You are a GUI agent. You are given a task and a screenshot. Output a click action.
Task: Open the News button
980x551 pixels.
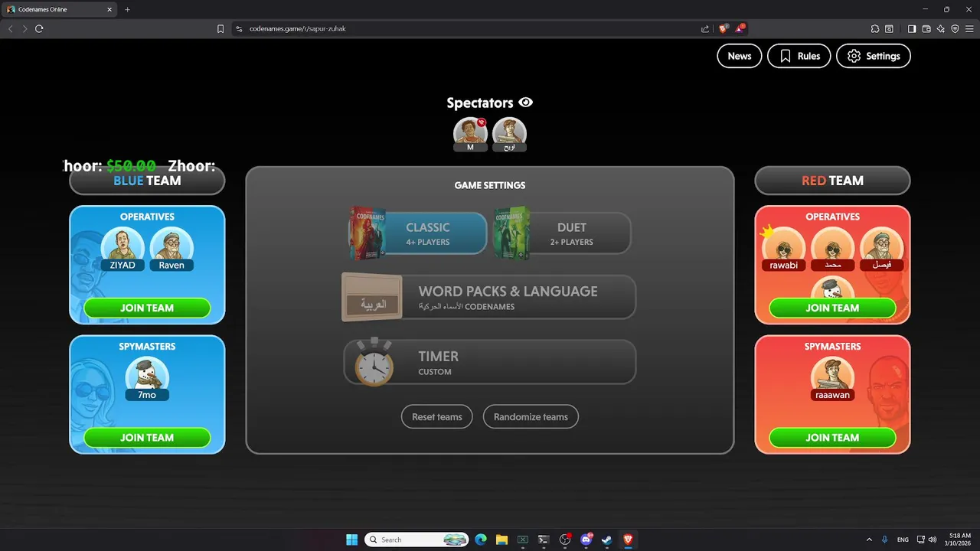click(739, 56)
